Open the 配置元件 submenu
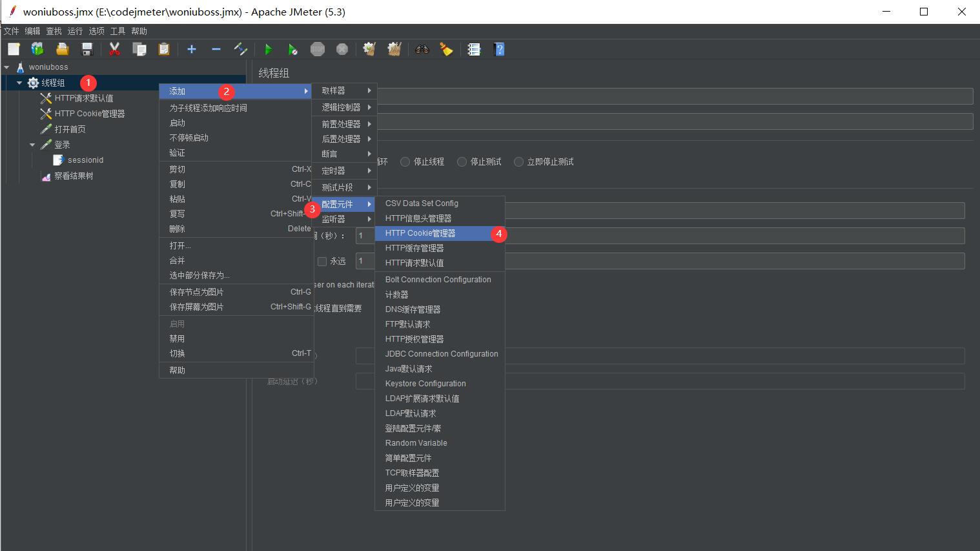The height and width of the screenshot is (551, 980). coord(344,204)
